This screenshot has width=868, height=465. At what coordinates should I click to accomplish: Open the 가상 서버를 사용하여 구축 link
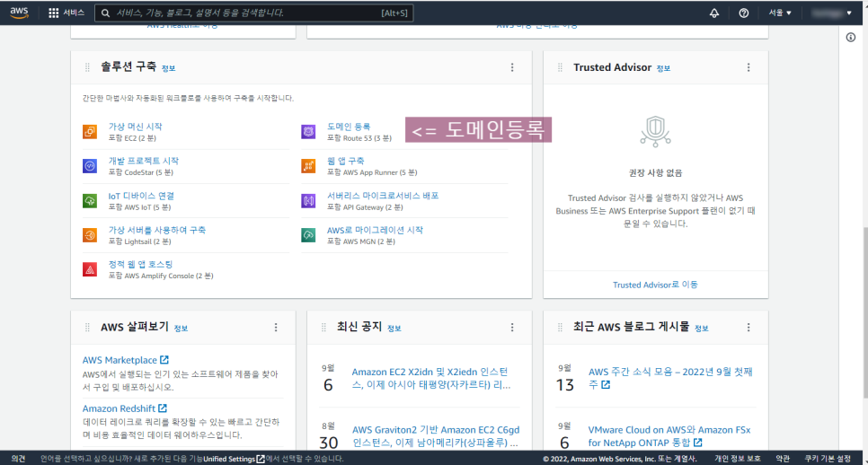156,230
